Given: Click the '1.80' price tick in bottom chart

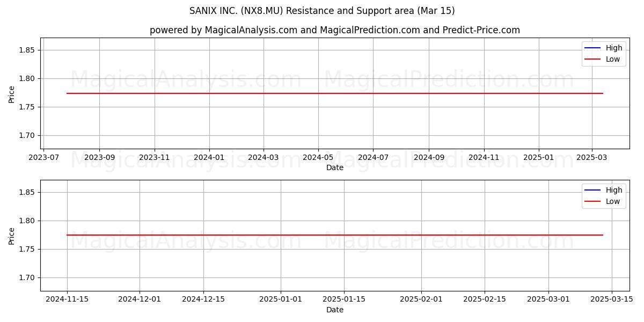Looking at the screenshot, I should [28, 221].
